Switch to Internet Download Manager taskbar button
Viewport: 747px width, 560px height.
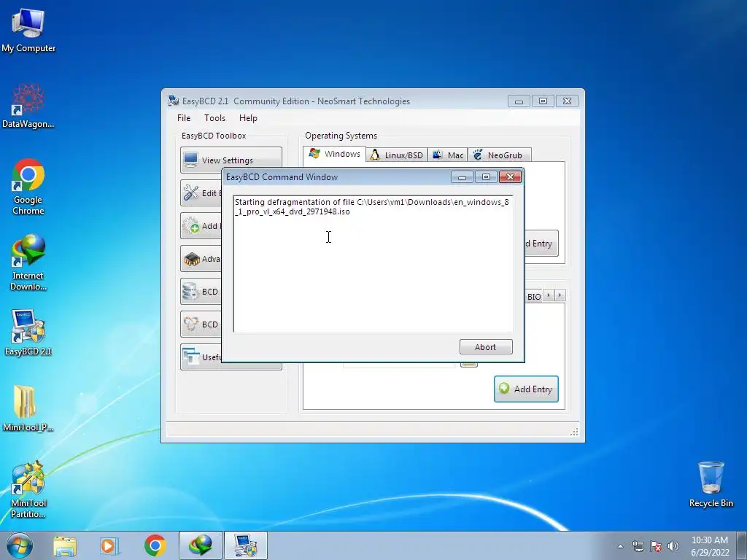click(x=201, y=545)
